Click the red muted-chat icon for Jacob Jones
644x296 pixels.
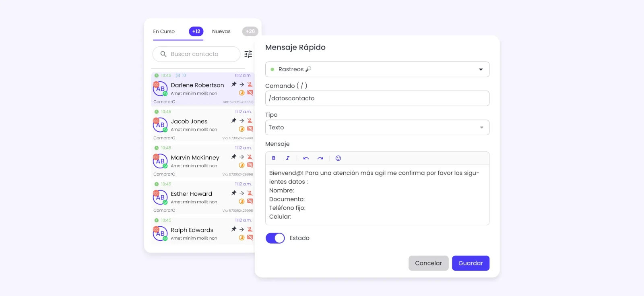tap(250, 129)
